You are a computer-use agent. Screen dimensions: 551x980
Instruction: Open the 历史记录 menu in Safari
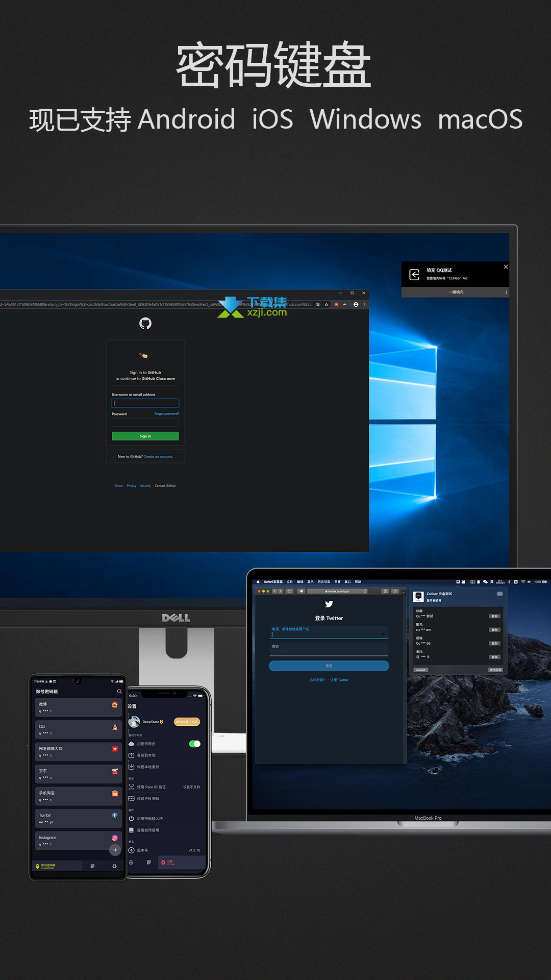coord(323,581)
